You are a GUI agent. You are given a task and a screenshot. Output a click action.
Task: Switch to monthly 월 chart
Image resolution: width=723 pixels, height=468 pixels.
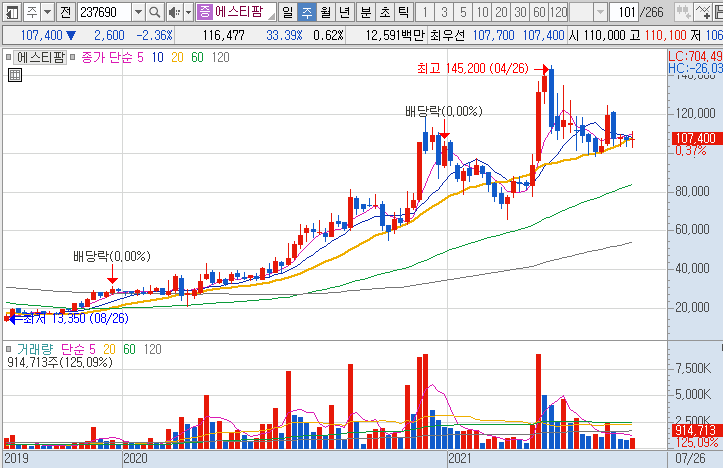click(x=326, y=12)
